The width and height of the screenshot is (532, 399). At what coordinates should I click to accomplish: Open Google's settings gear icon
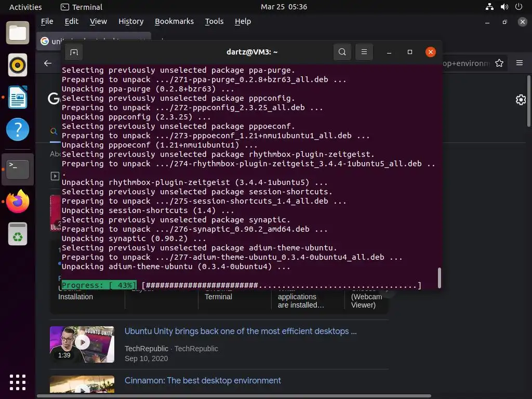(521, 100)
